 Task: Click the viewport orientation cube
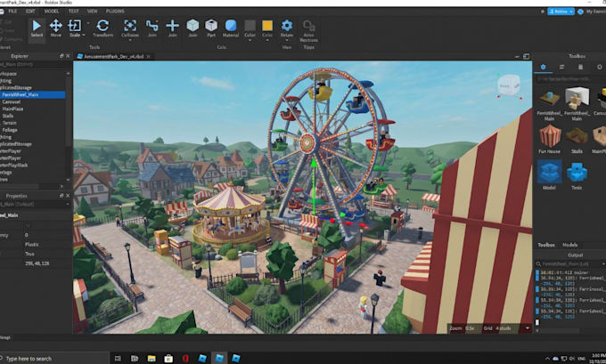(x=509, y=85)
